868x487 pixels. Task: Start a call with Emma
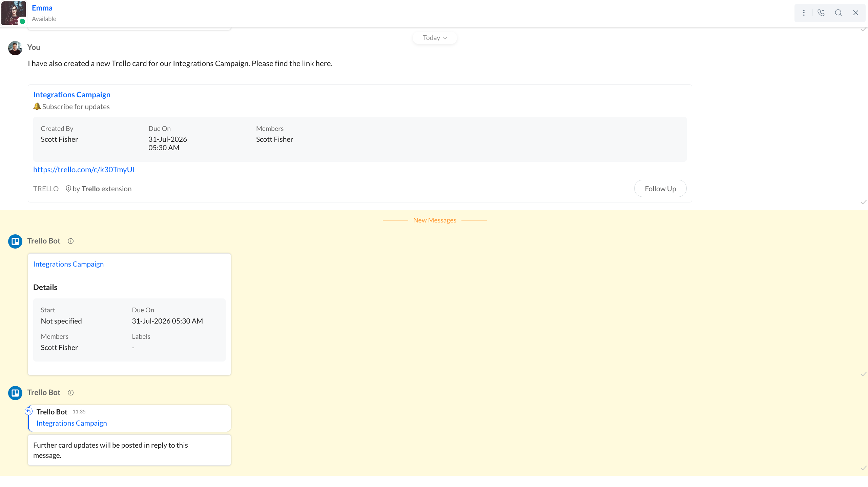[x=821, y=13]
